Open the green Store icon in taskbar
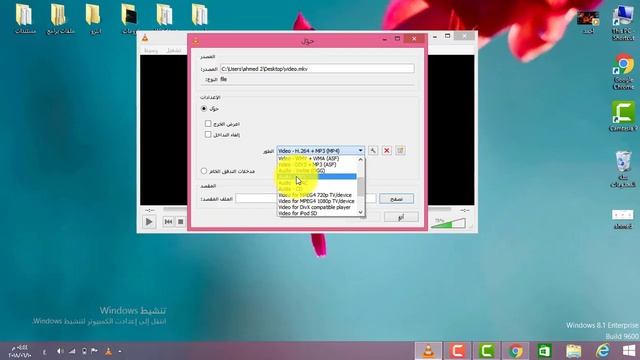This screenshot has width=640, height=360. click(x=544, y=351)
